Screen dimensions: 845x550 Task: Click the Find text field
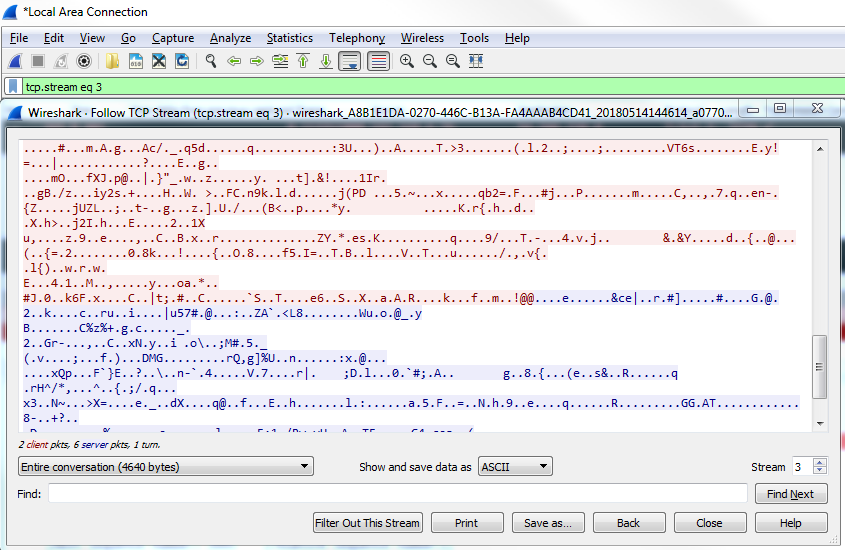(398, 493)
